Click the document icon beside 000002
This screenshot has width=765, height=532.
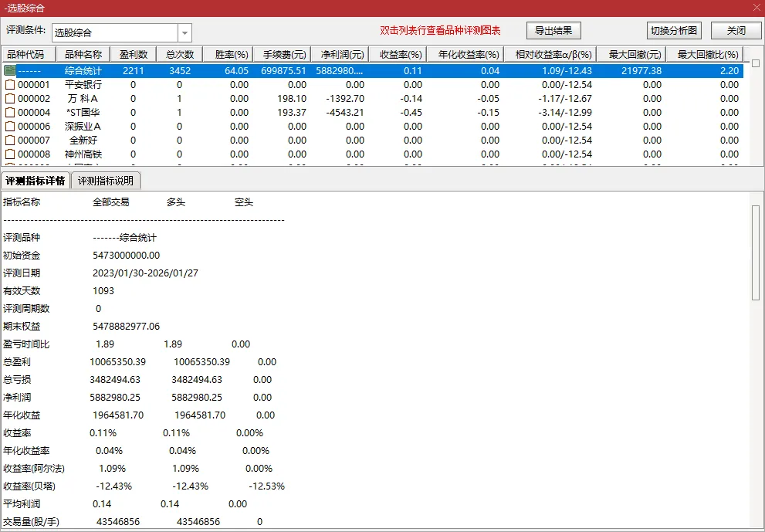click(x=10, y=99)
